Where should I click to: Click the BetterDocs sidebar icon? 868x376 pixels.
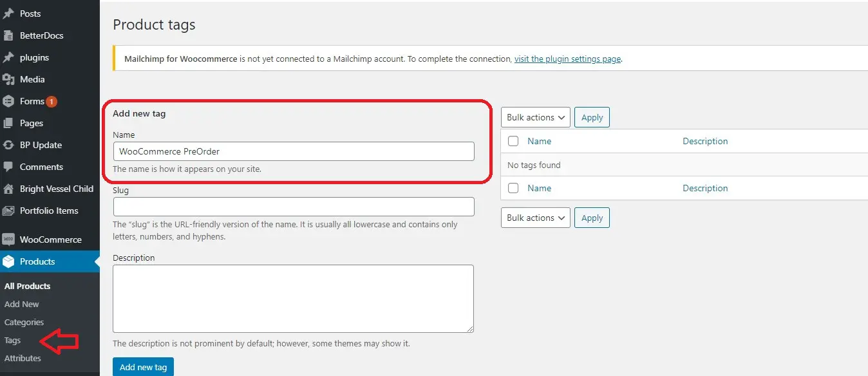(8, 35)
